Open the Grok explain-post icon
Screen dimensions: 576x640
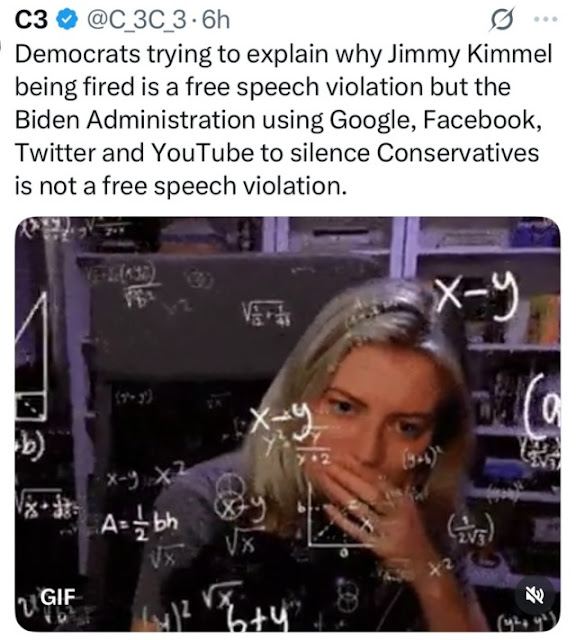pos(502,19)
